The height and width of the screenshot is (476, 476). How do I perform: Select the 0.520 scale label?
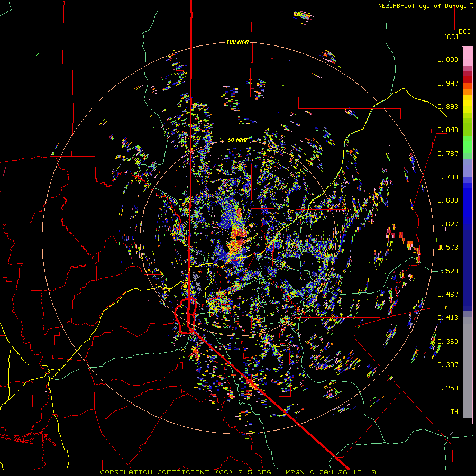click(x=448, y=271)
